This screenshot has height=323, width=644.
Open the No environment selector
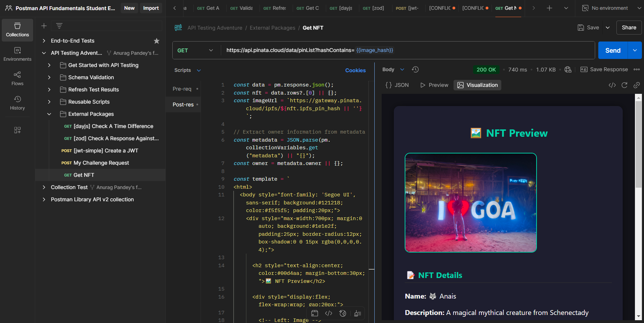[x=612, y=8]
